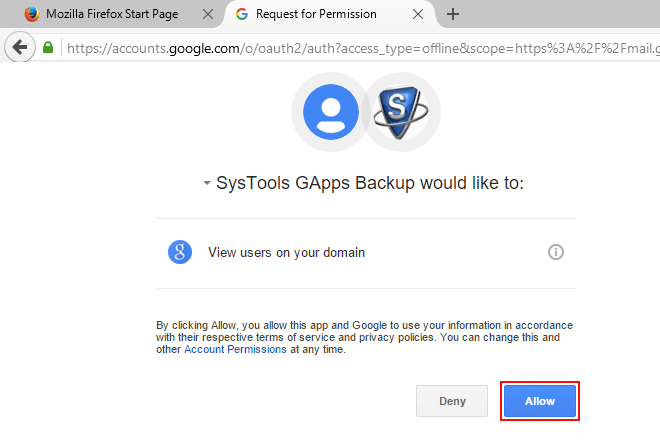Show info for View users on your domain
660x444 pixels.
556,252
